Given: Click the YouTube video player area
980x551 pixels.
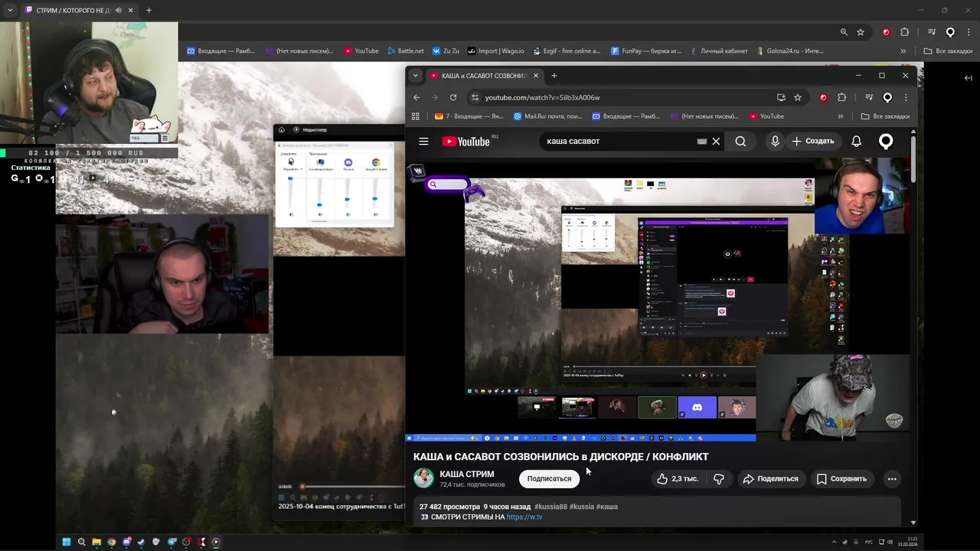Looking at the screenshot, I should (658, 300).
